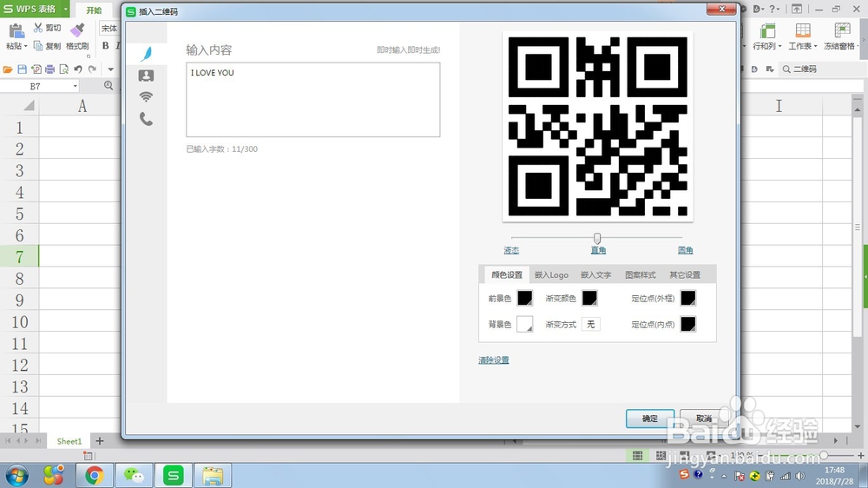868x488 pixels.
Task: Click the open folder icon in the quick toolbar
Action: 8,69
